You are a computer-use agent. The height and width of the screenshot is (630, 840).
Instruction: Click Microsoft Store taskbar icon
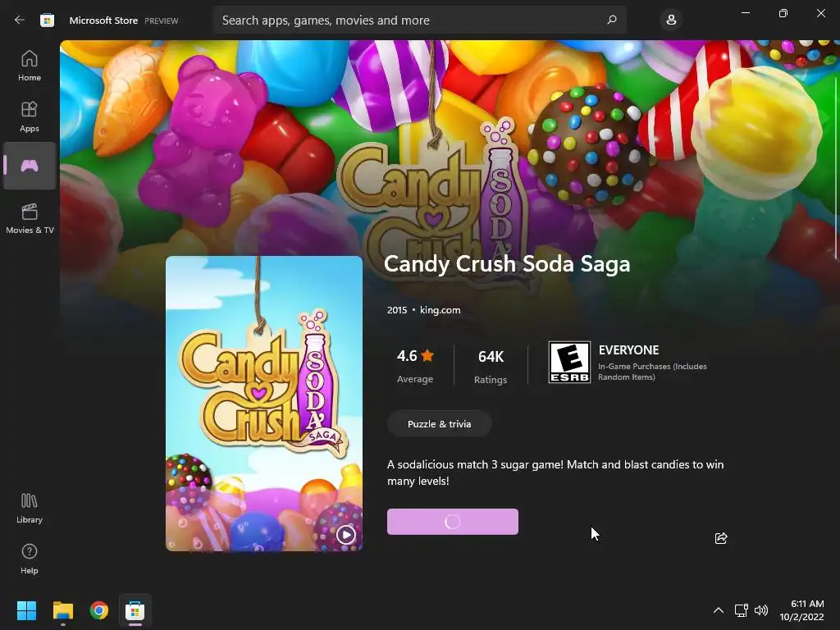click(x=135, y=610)
